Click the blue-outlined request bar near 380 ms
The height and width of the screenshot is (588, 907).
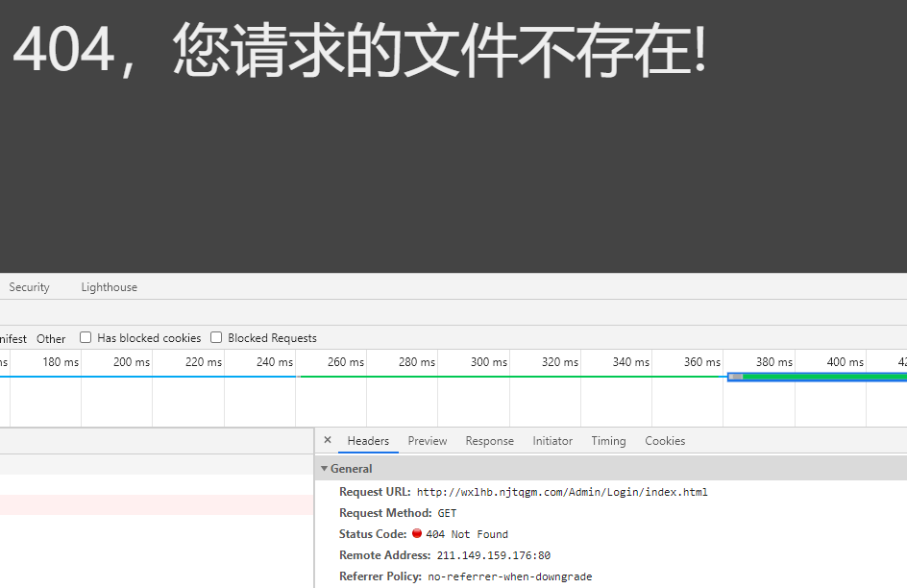[817, 377]
